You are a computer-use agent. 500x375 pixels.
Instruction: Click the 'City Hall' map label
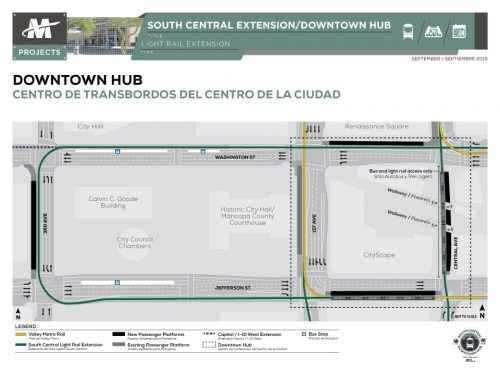click(x=90, y=126)
